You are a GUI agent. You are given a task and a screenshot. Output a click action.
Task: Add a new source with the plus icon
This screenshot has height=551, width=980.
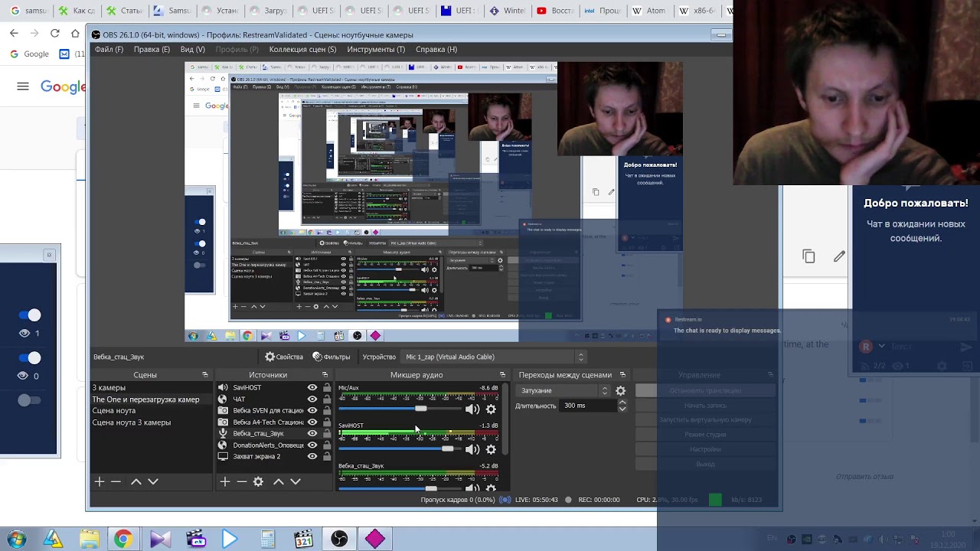pyautogui.click(x=224, y=481)
